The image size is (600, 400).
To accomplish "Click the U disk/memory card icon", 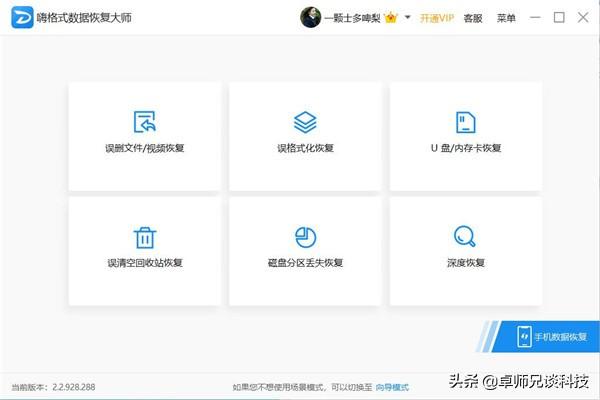I will tap(465, 122).
